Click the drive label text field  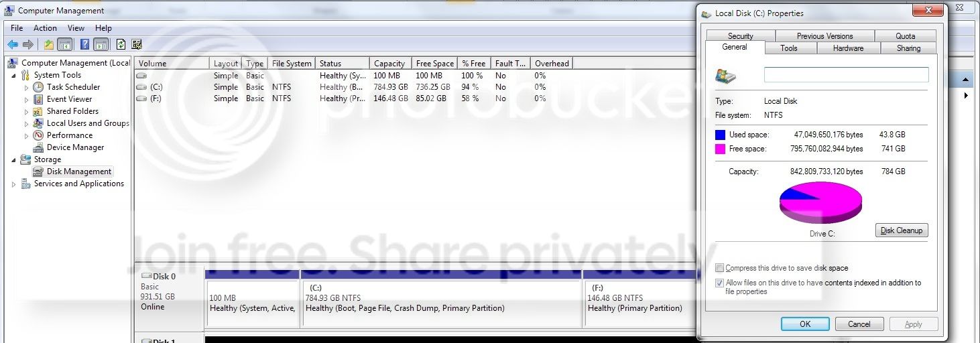point(847,75)
